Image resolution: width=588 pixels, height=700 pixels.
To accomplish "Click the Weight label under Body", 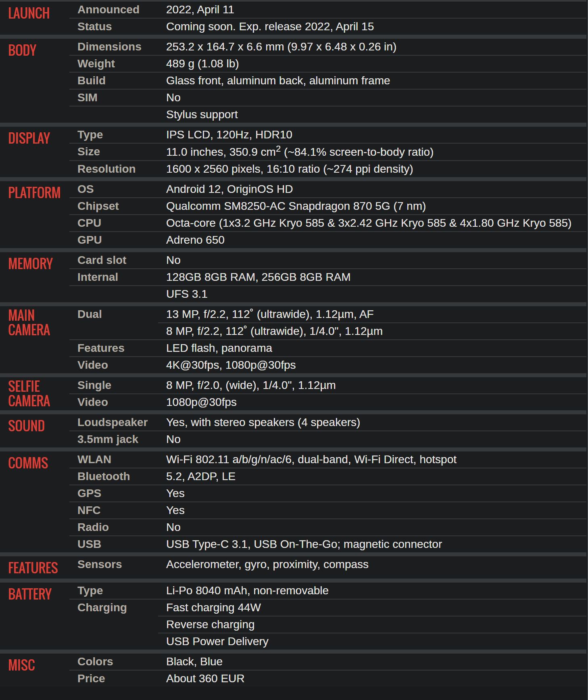I will 96,64.
